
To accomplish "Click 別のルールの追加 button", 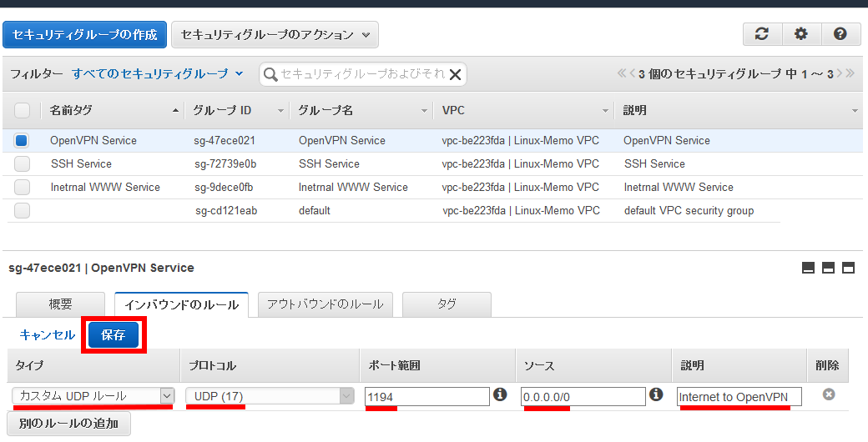I will coord(68,424).
